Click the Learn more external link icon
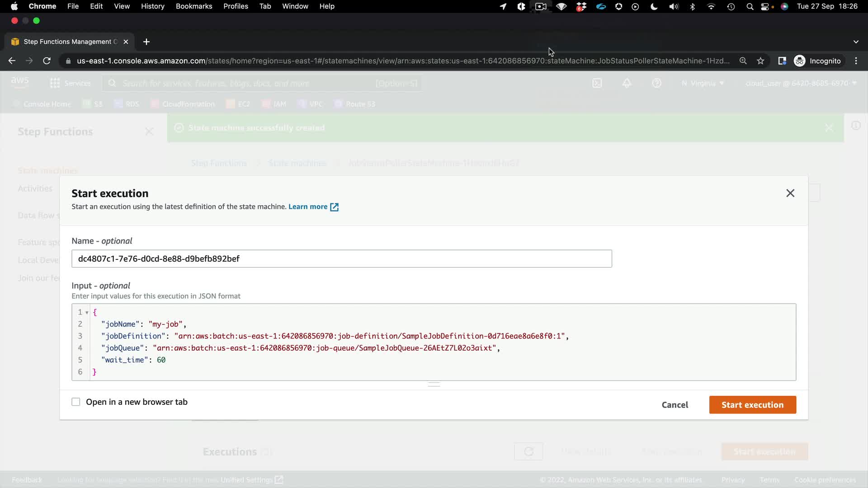The height and width of the screenshot is (488, 868). [x=334, y=207]
